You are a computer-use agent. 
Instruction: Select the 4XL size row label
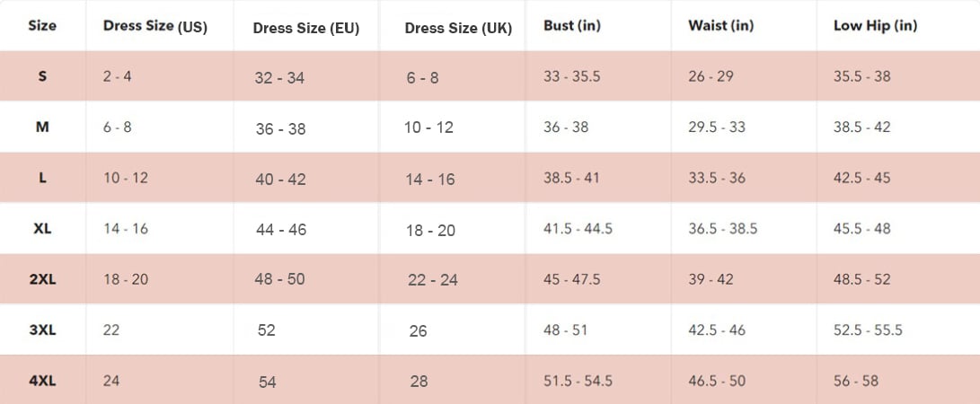(42, 381)
